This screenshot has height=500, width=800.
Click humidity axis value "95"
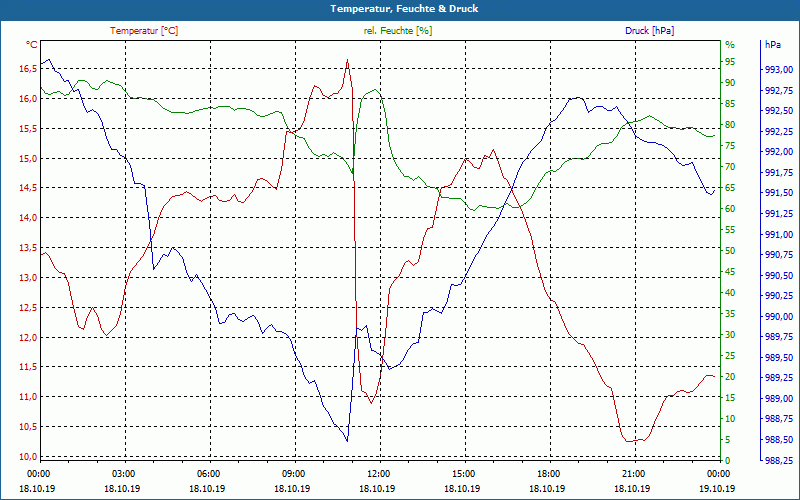(730, 62)
